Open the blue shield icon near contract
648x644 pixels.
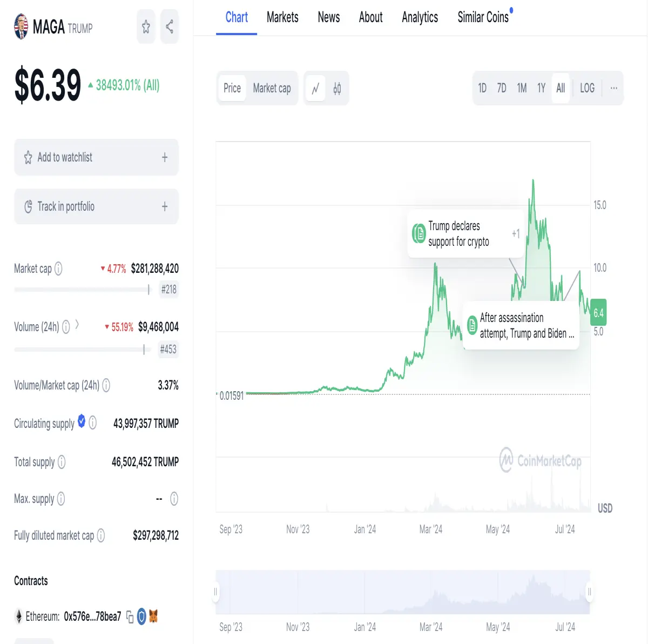(141, 616)
